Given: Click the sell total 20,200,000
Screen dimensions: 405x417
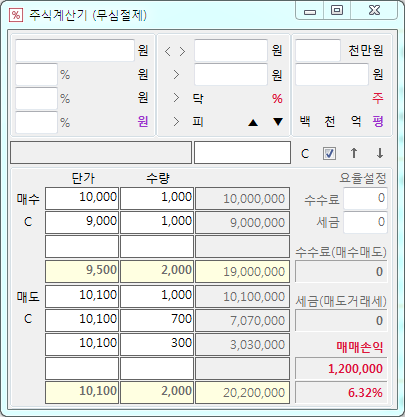Looking at the screenshot, I should (x=242, y=393).
